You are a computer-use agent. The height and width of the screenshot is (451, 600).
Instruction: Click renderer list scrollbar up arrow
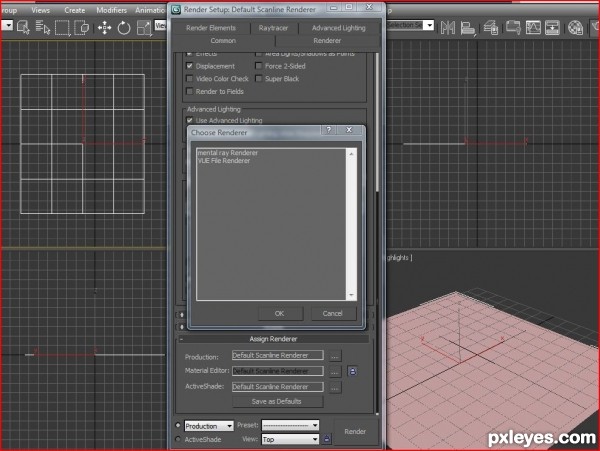(351, 153)
